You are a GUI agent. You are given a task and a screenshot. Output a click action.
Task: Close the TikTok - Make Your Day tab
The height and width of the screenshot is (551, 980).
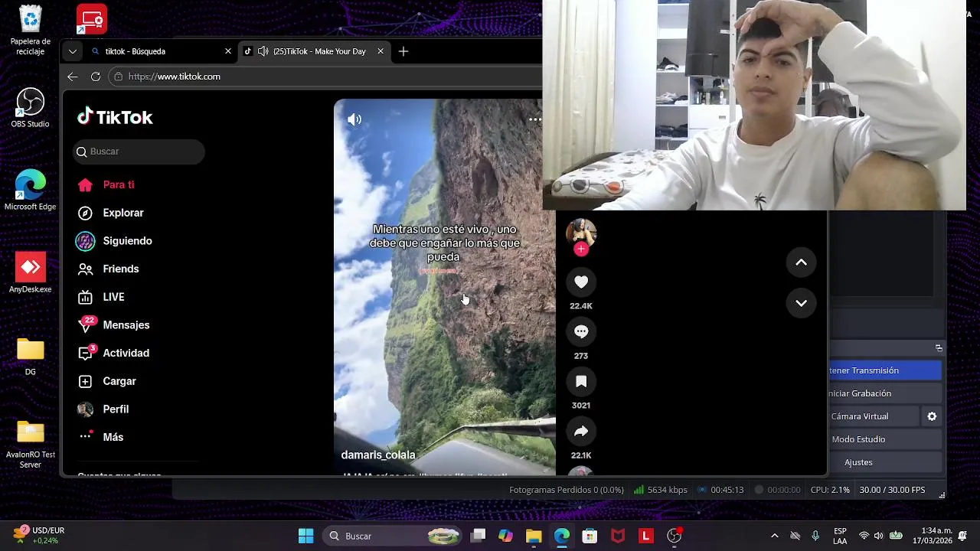tap(381, 51)
